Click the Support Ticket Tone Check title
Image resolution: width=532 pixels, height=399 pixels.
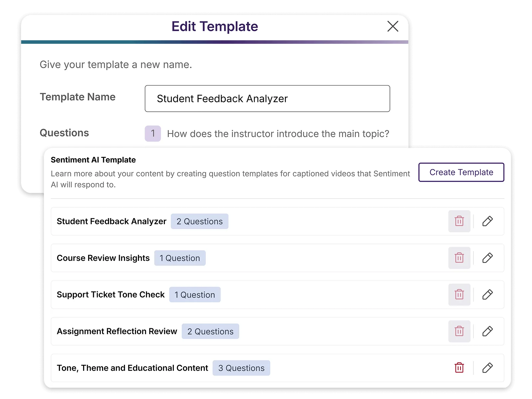point(111,295)
